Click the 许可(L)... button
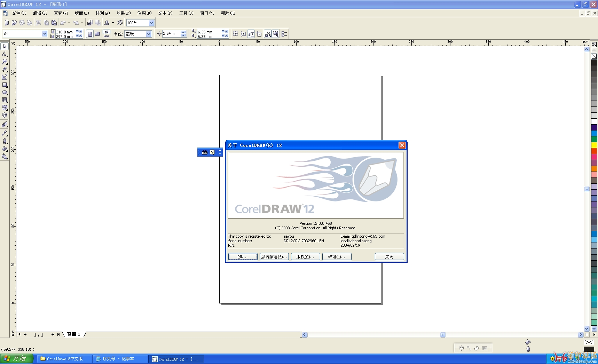 tap(337, 257)
